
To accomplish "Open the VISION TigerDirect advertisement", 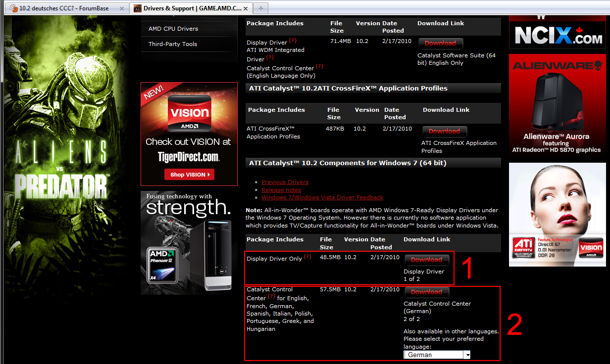I will pos(189,134).
